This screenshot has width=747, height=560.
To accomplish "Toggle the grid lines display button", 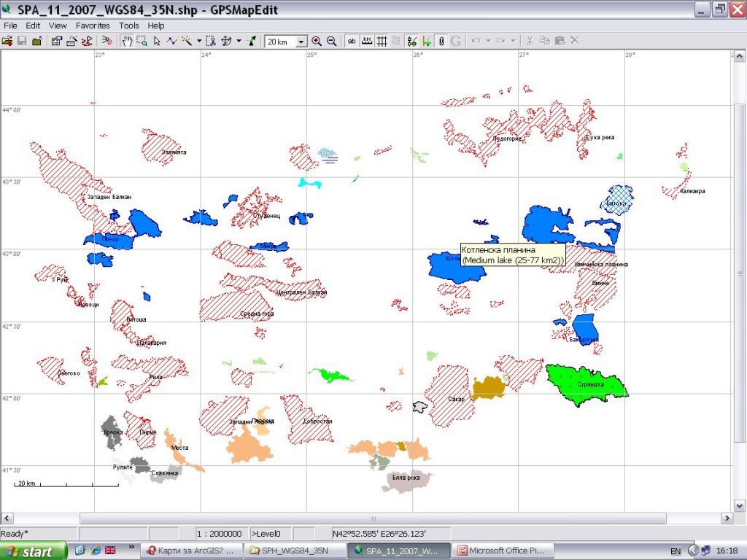I will 381,42.
